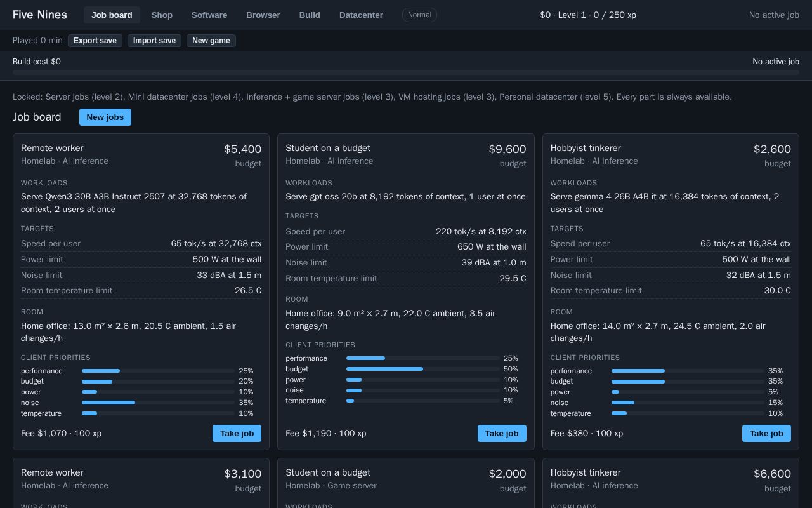The width and height of the screenshot is (812, 508).
Task: Click the '32 dBA at 1.5 m' value
Action: coord(759,275)
